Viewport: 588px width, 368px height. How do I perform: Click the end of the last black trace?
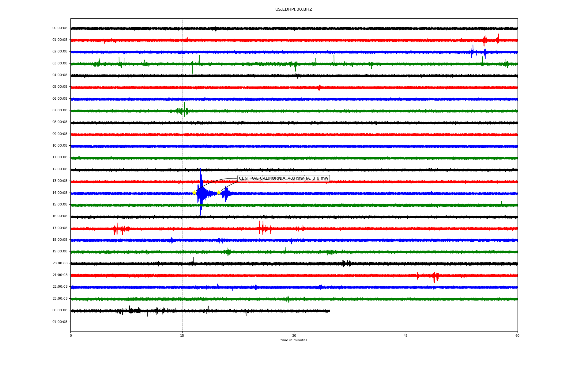[329, 311]
